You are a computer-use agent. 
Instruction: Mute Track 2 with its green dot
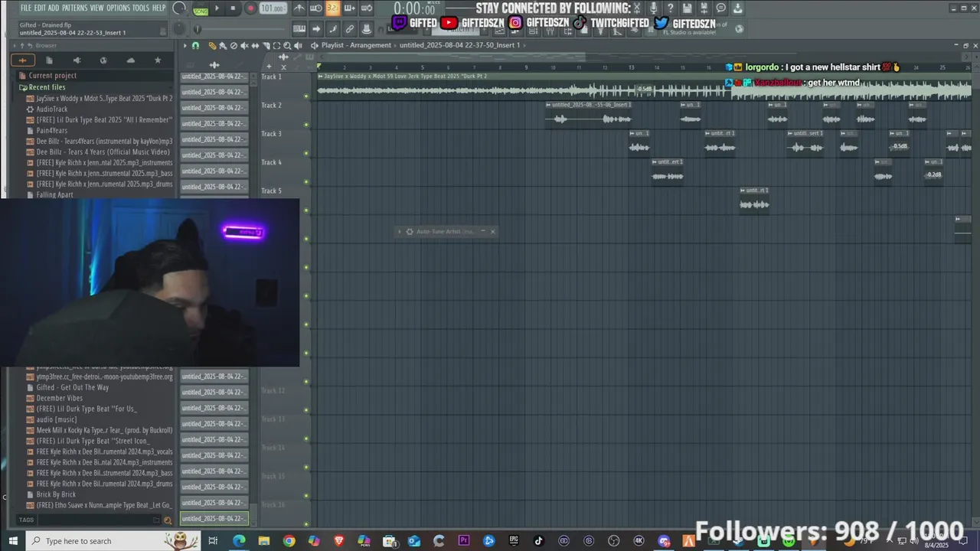306,125
